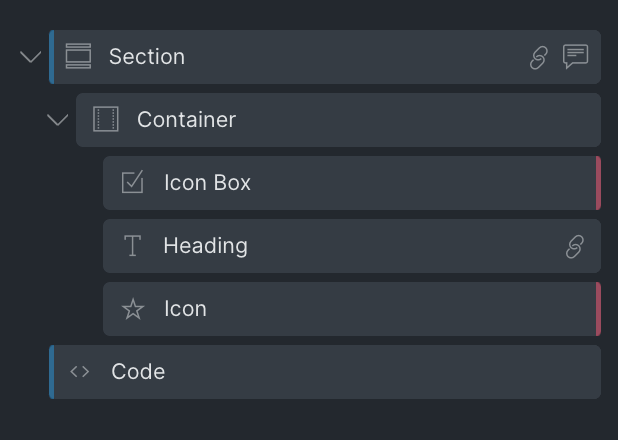Click the Section element layout icon
618x440 pixels.
tap(78, 56)
